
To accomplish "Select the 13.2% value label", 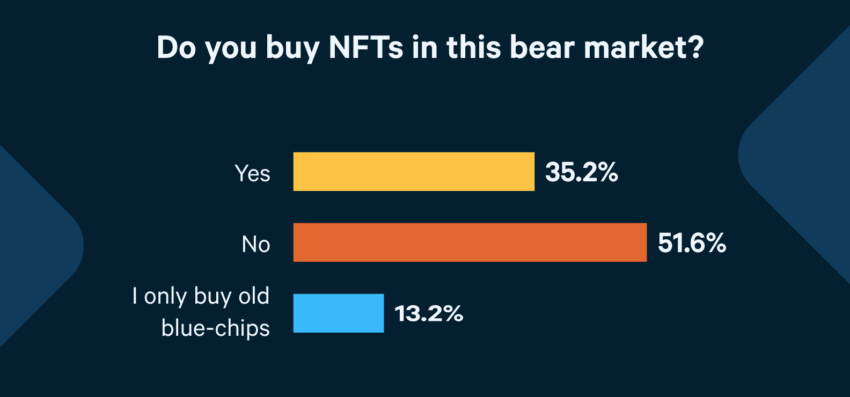I will pyautogui.click(x=429, y=313).
